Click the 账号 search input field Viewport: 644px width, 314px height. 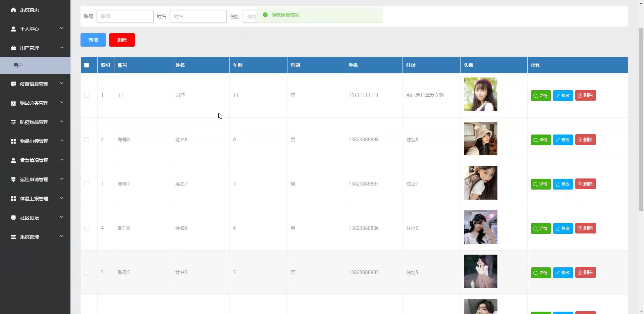pos(125,16)
